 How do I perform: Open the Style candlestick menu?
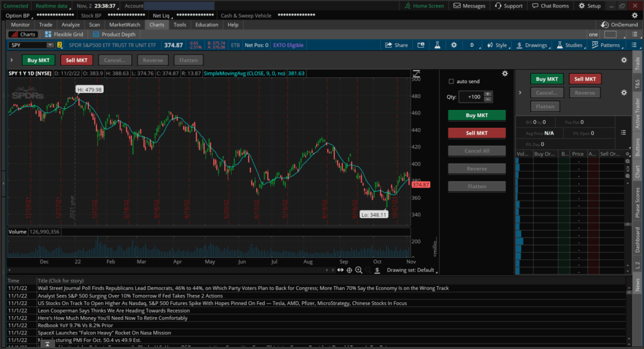497,45
